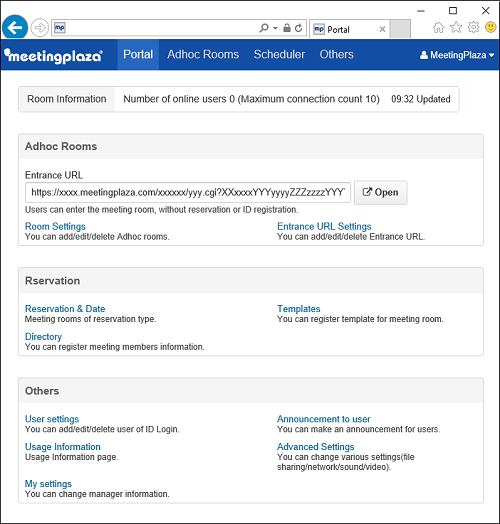The image size is (500, 524).
Task: Open the Adhoc Rooms navigation menu
Action: pos(203,54)
